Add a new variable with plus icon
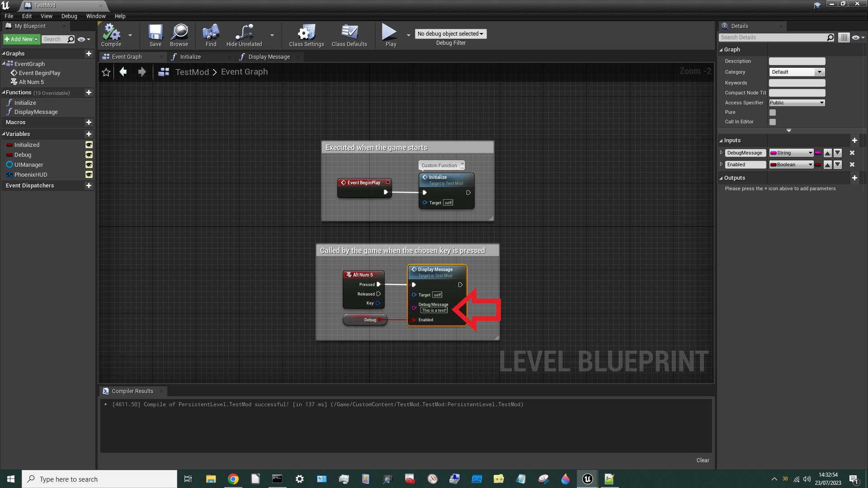Screen dimensions: 868x488 tap(89, 134)
